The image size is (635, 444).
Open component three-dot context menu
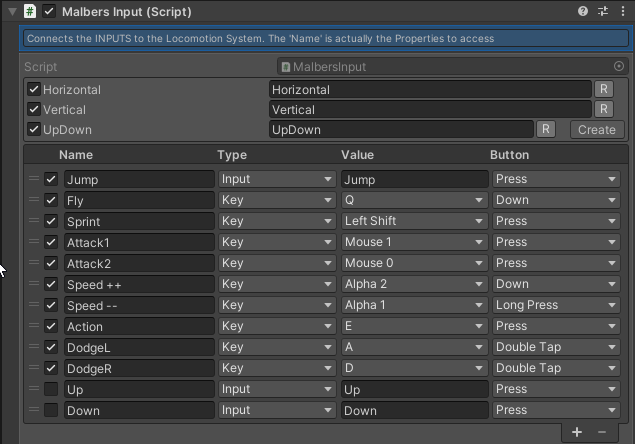click(623, 11)
